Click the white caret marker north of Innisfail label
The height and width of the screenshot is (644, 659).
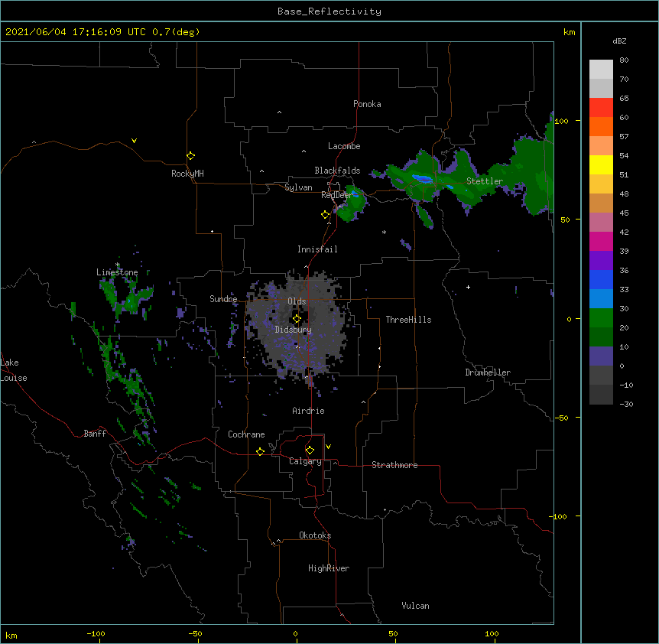click(x=329, y=223)
